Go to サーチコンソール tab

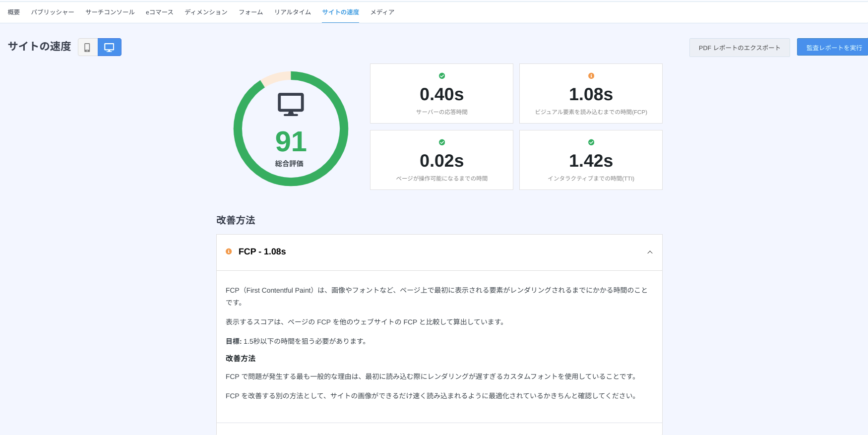110,12
